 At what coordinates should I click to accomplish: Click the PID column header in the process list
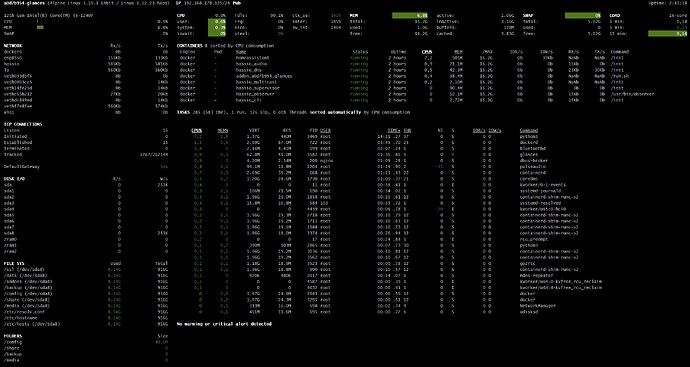point(313,130)
